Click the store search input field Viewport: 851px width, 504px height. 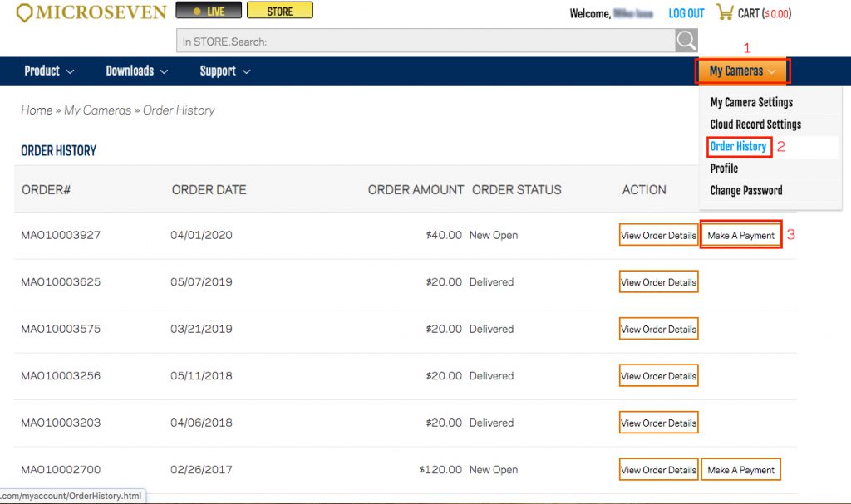tap(425, 41)
